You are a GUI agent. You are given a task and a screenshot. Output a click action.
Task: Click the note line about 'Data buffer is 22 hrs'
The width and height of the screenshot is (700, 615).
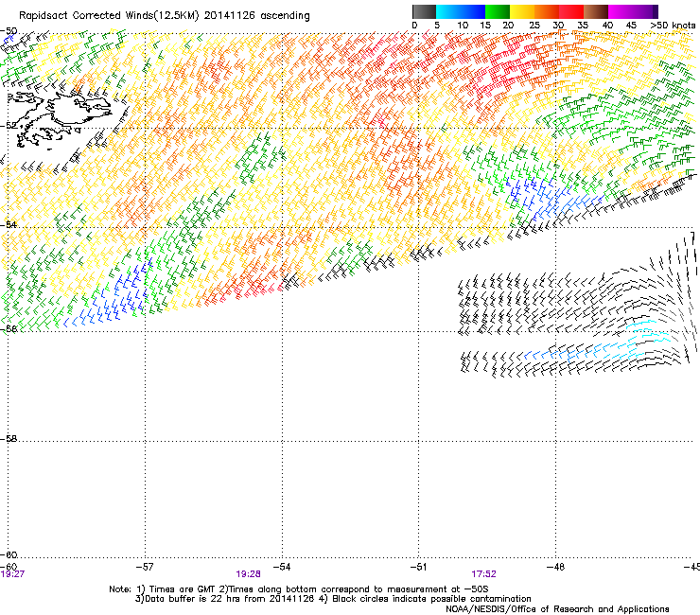[x=333, y=599]
